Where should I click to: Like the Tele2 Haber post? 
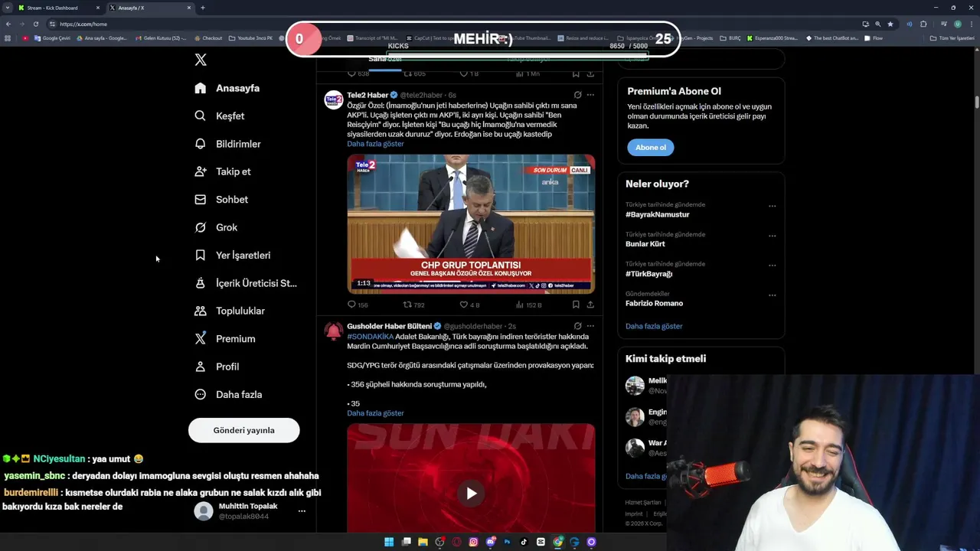(469, 305)
